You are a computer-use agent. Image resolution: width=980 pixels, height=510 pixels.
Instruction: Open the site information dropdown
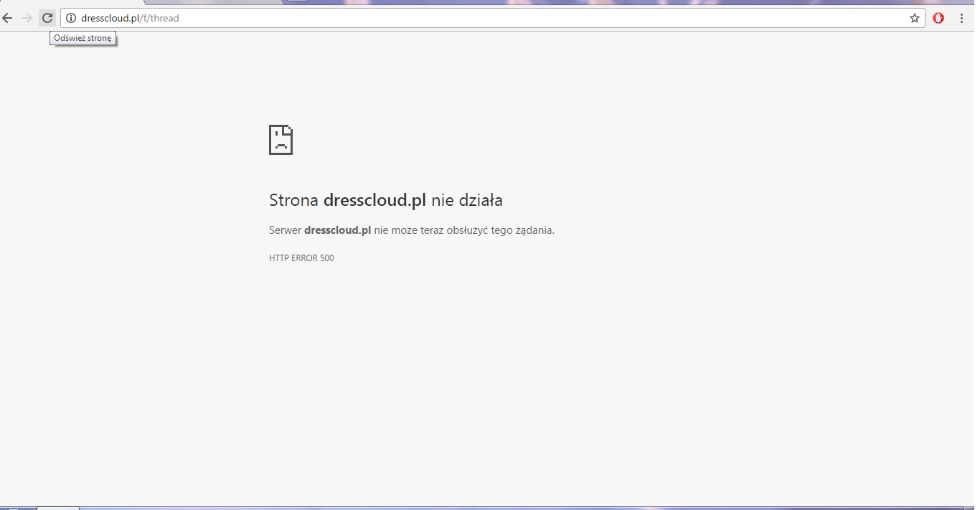coord(70,18)
